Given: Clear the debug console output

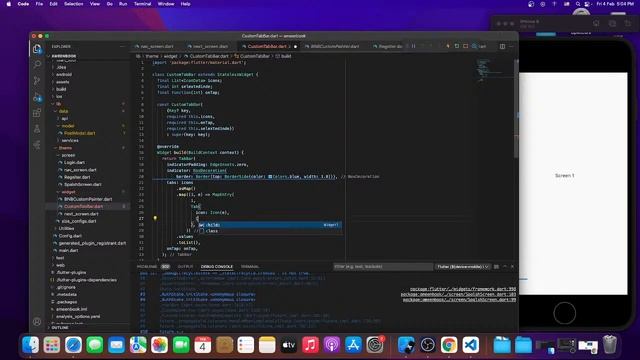Looking at the screenshot, I should tap(496, 267).
